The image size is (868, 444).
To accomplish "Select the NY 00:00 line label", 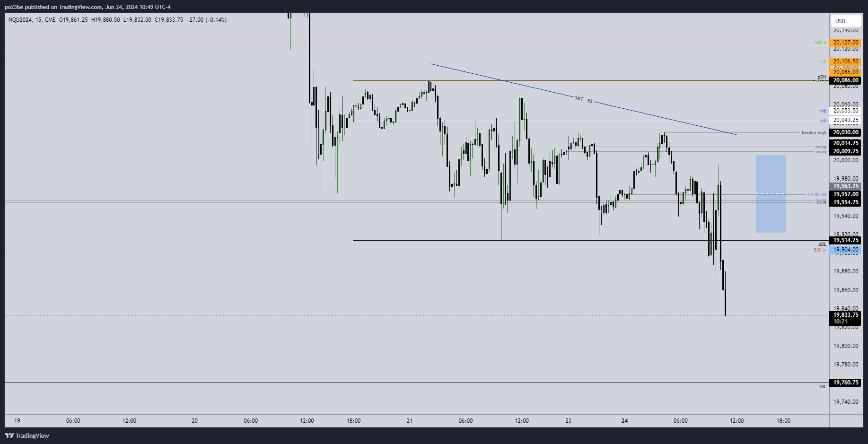I will point(817,195).
